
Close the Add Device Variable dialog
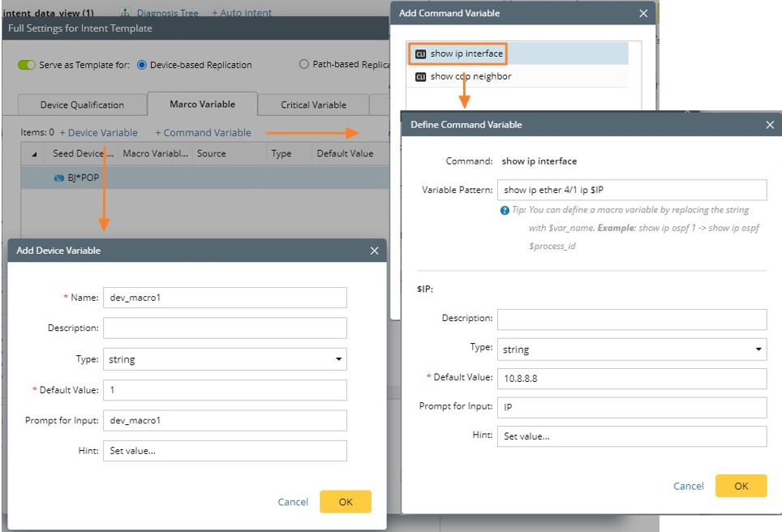coord(374,251)
